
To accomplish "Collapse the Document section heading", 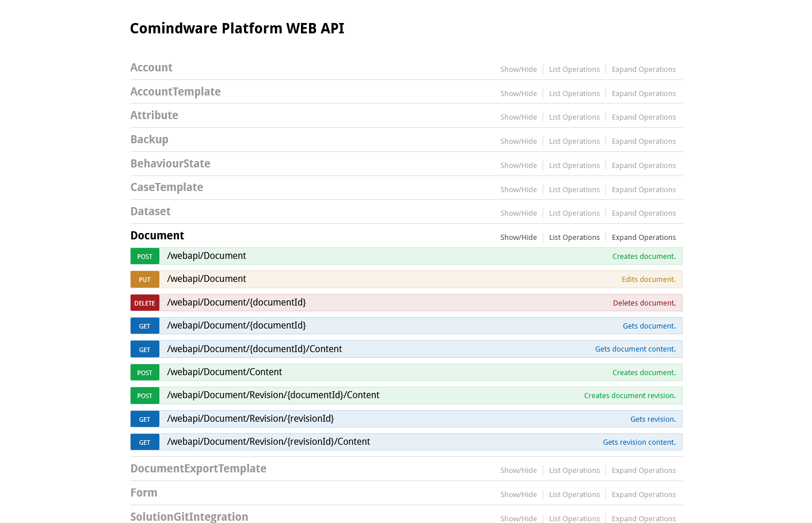I will (157, 236).
